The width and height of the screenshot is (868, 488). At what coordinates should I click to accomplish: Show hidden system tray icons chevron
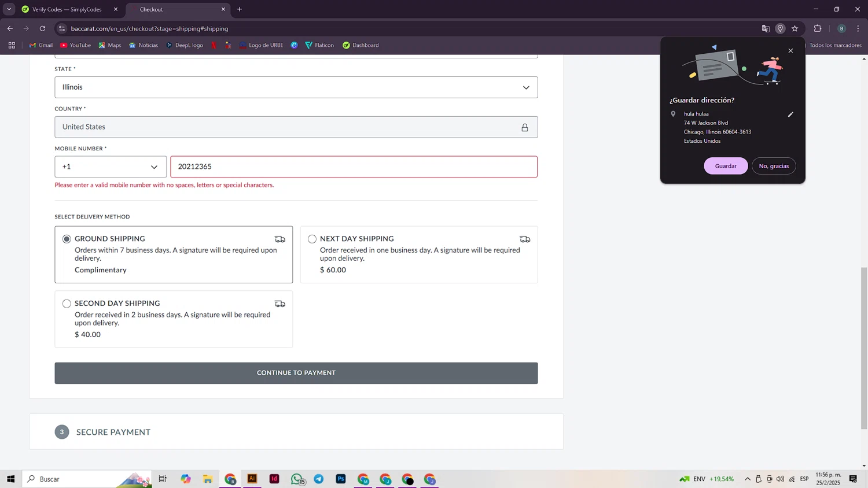click(x=748, y=479)
